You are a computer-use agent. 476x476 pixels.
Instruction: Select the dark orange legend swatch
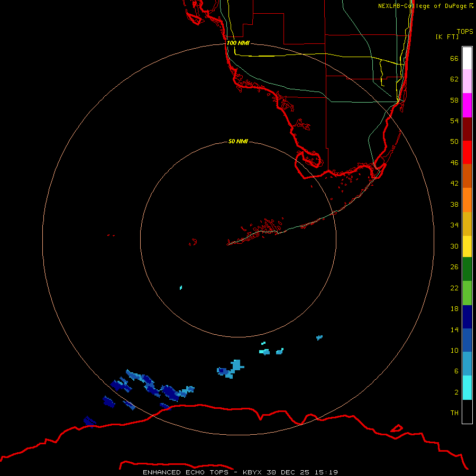click(467, 176)
